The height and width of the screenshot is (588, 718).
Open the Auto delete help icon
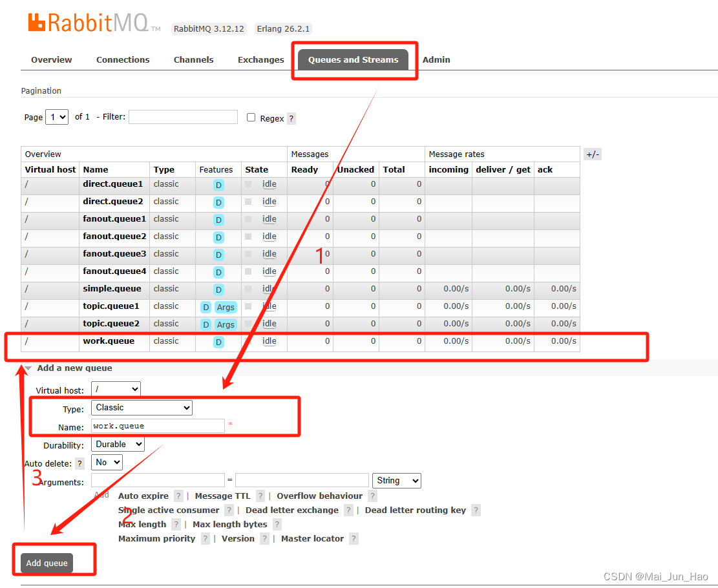(x=79, y=463)
